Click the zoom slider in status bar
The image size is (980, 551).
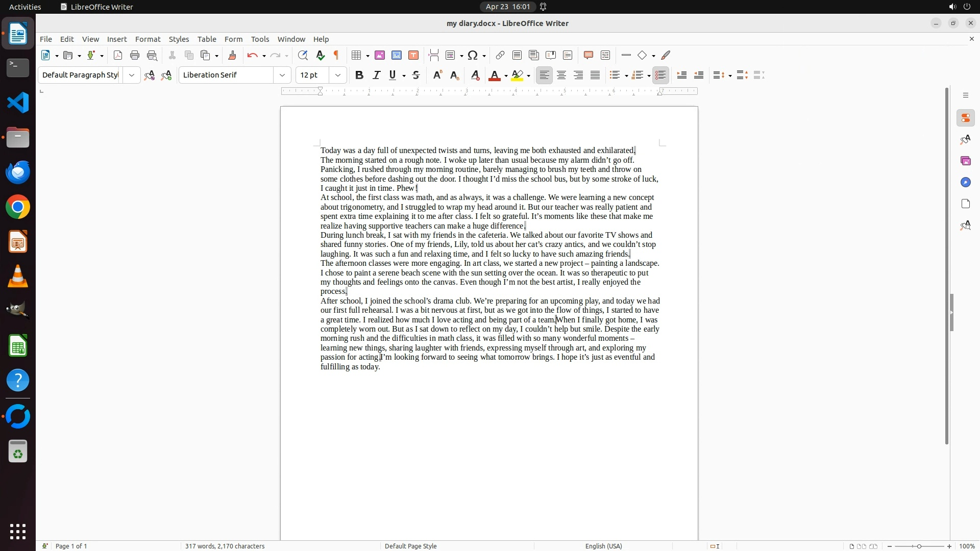(x=919, y=546)
